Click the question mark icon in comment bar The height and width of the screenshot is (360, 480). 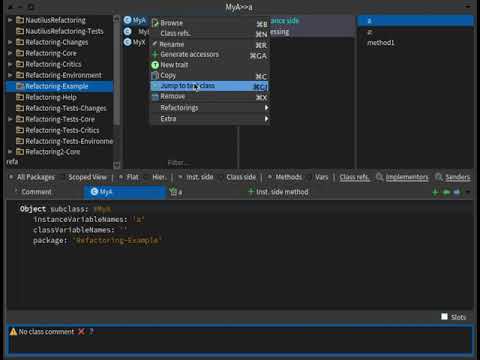91,332
